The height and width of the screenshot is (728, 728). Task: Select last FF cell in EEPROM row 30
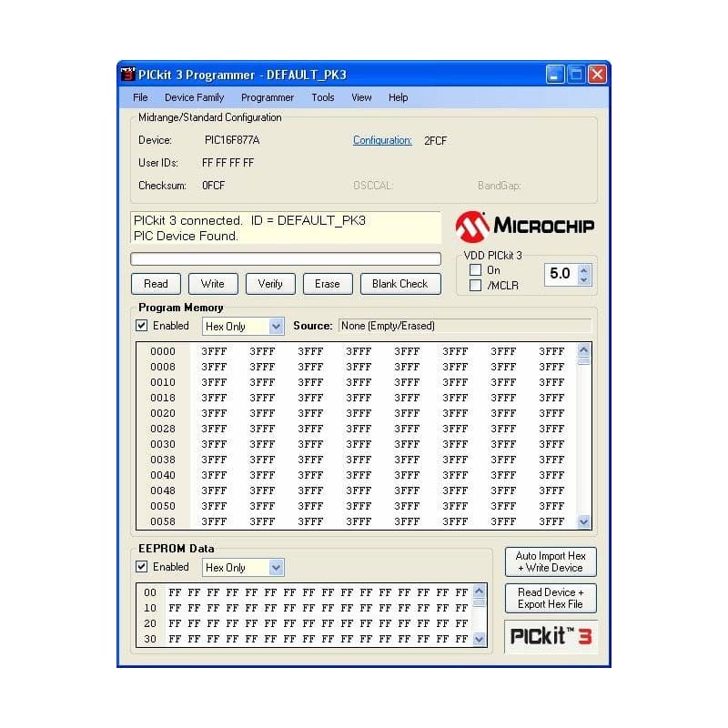(461, 639)
